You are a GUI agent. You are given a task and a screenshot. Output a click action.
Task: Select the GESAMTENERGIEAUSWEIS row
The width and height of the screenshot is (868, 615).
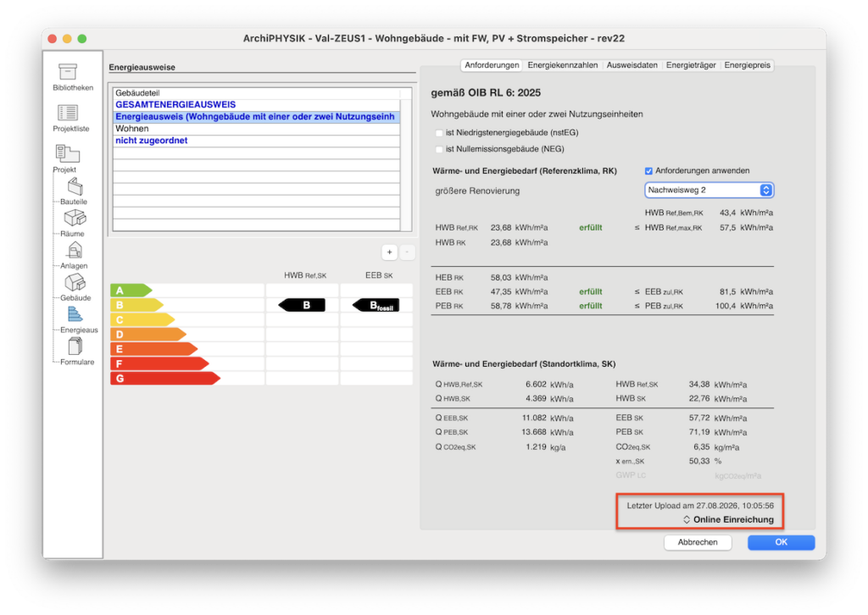(256, 104)
